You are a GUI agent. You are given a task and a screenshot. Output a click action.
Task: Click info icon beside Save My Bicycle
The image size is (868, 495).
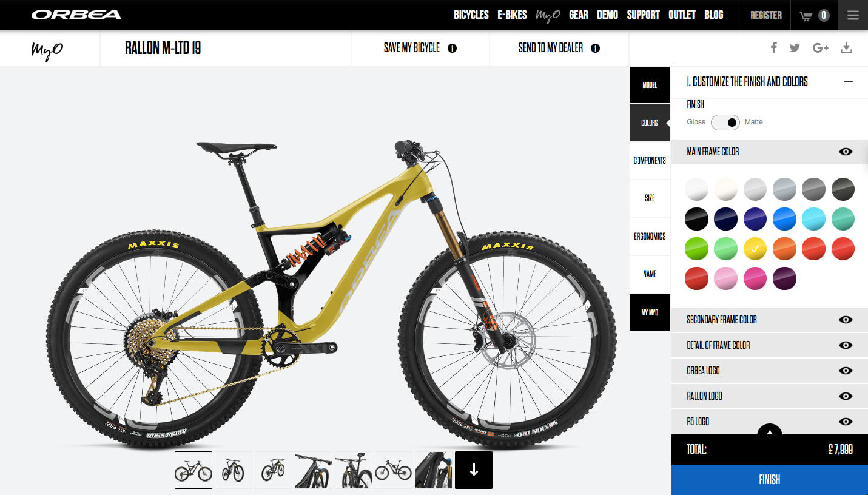pyautogui.click(x=452, y=49)
